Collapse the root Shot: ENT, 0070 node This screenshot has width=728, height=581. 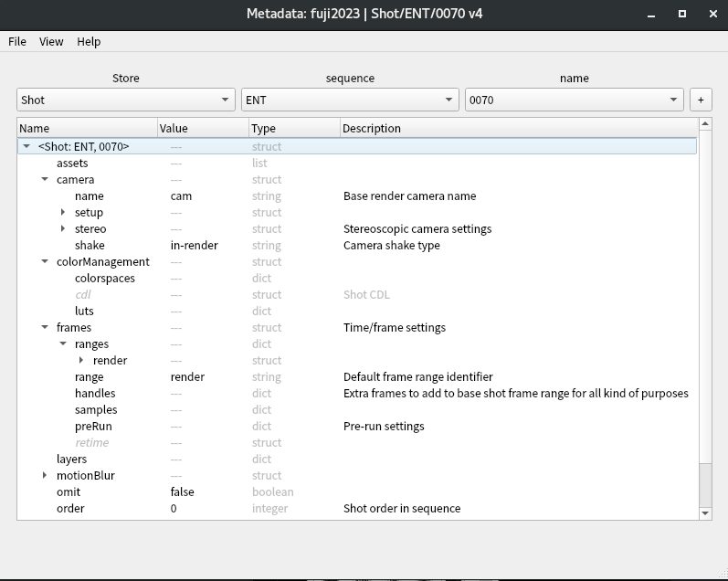click(26, 147)
